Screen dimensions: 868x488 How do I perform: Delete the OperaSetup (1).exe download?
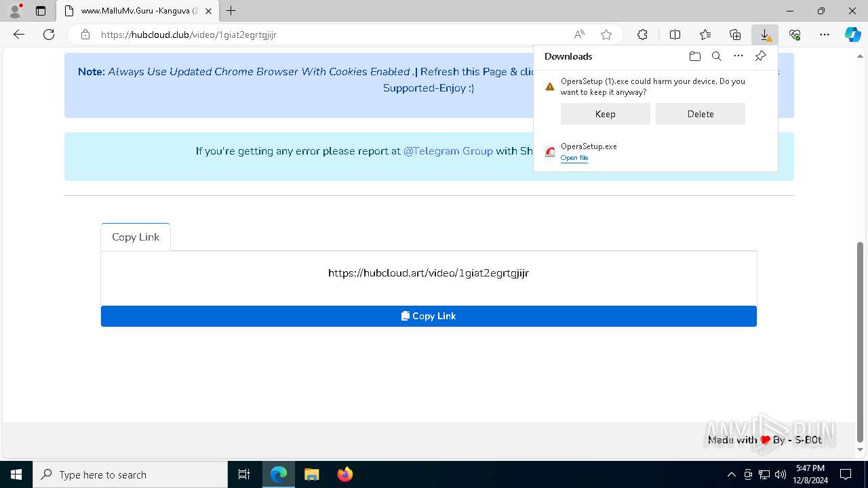(701, 114)
